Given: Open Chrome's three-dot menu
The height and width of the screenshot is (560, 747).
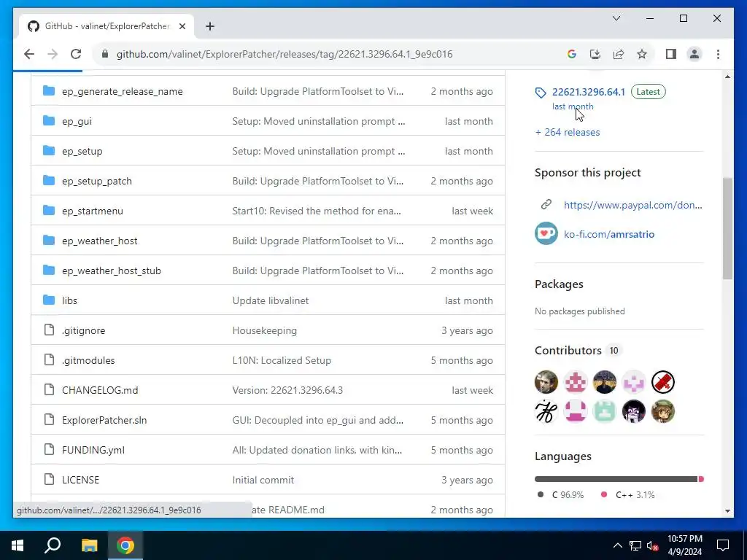Looking at the screenshot, I should click(718, 54).
